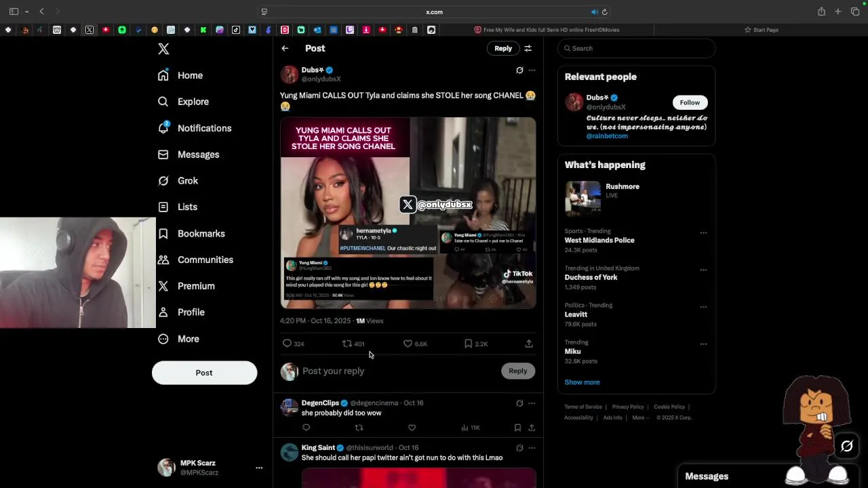Screen dimensions: 868x488
Task: Show Safari tab overview
Action: tap(855, 12)
